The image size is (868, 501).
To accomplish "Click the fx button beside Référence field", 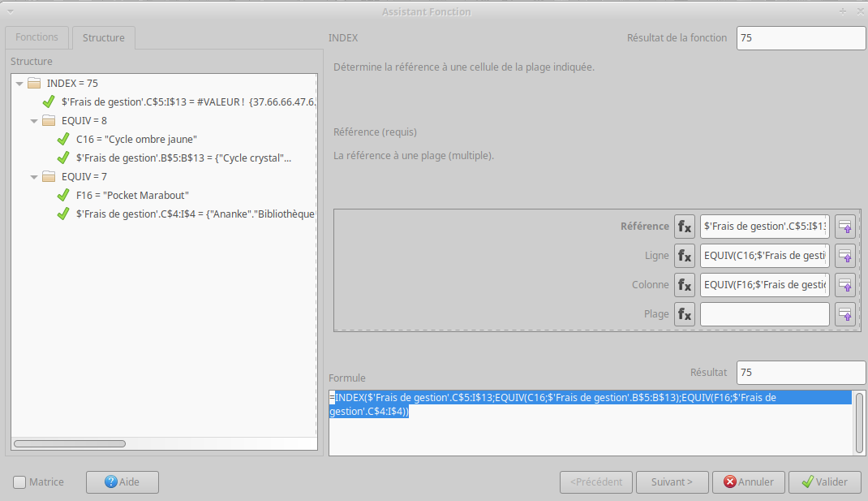I will pyautogui.click(x=685, y=227).
